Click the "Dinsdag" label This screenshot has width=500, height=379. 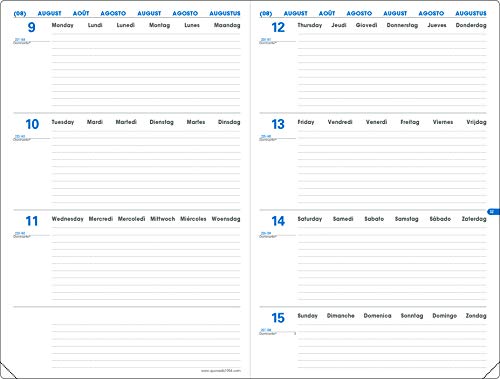[229, 122]
